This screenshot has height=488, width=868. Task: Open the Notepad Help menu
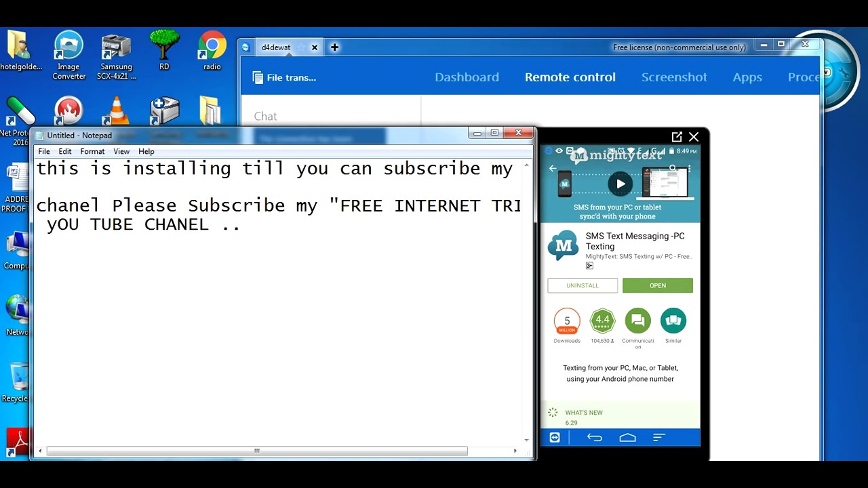click(146, 151)
